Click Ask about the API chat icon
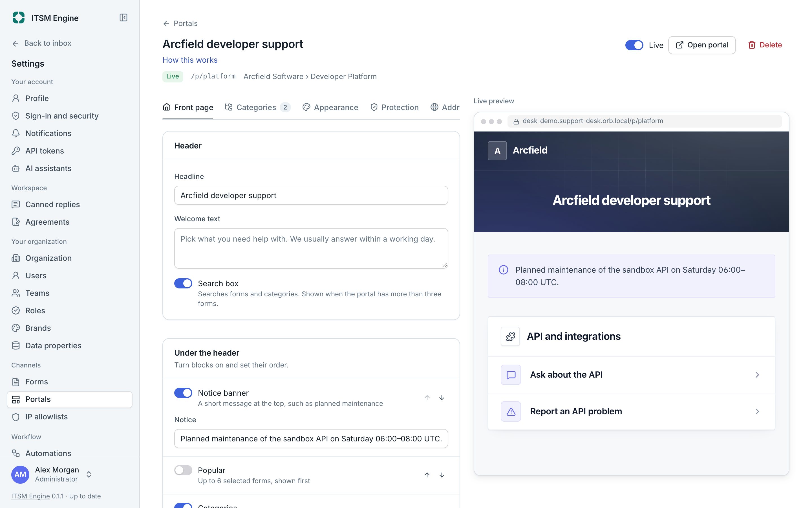812x508 pixels. [x=511, y=375]
